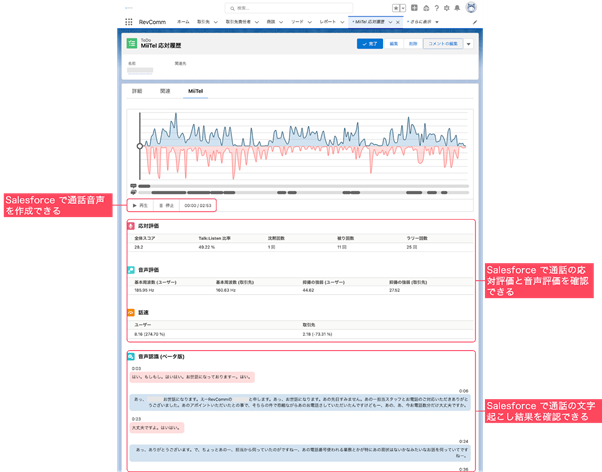This screenshot has width=602, height=472.
Task: Click the 編集 button
Action: point(394,44)
